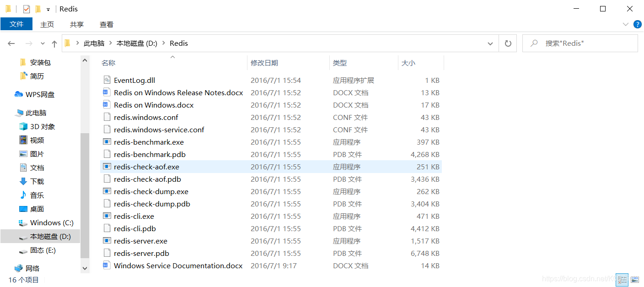Screen dimensions: 644x287
Task: Click the redis-benchmark.exe application icon
Action: coord(107,142)
